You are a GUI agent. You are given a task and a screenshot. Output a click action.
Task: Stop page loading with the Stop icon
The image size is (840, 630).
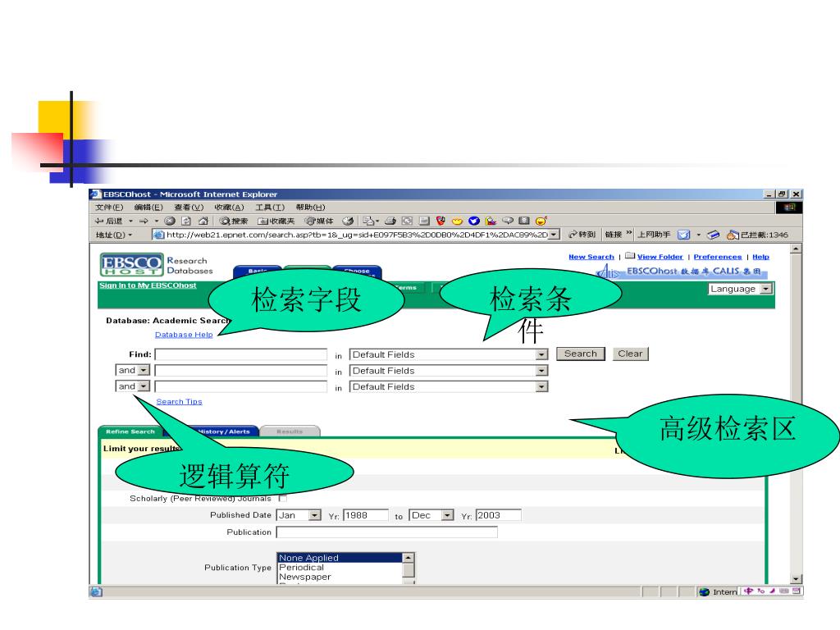point(170,221)
